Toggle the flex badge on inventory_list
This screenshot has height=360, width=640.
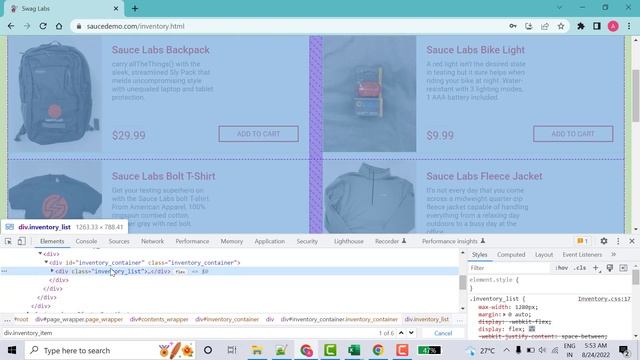tap(180, 271)
